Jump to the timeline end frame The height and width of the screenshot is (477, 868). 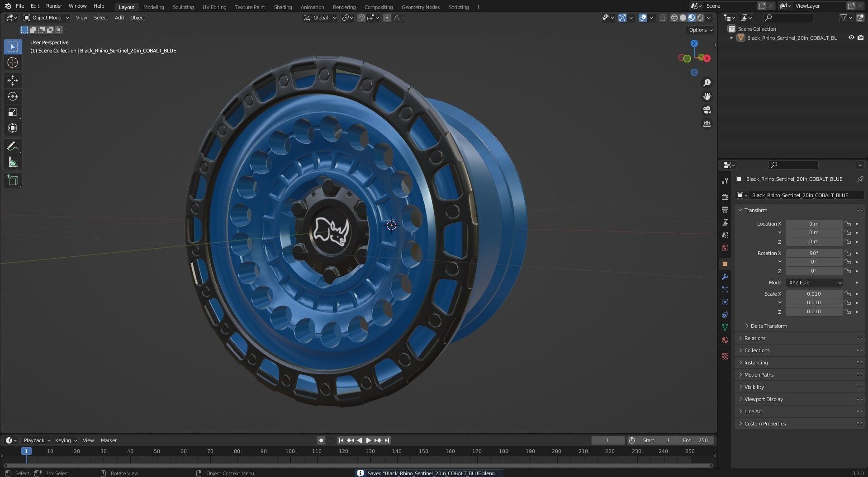387,440
